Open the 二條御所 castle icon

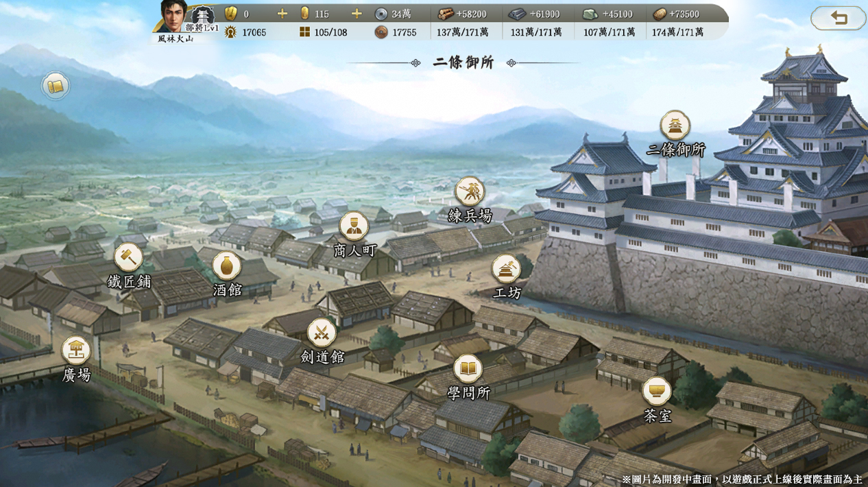[x=675, y=126]
